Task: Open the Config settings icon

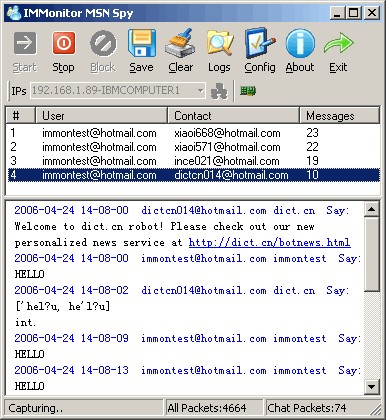Action: tap(260, 43)
